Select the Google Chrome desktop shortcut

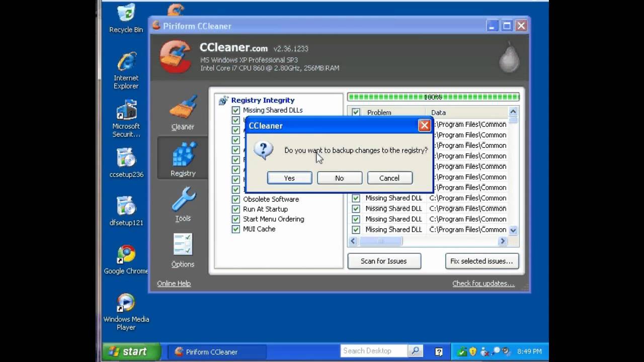[x=126, y=259]
